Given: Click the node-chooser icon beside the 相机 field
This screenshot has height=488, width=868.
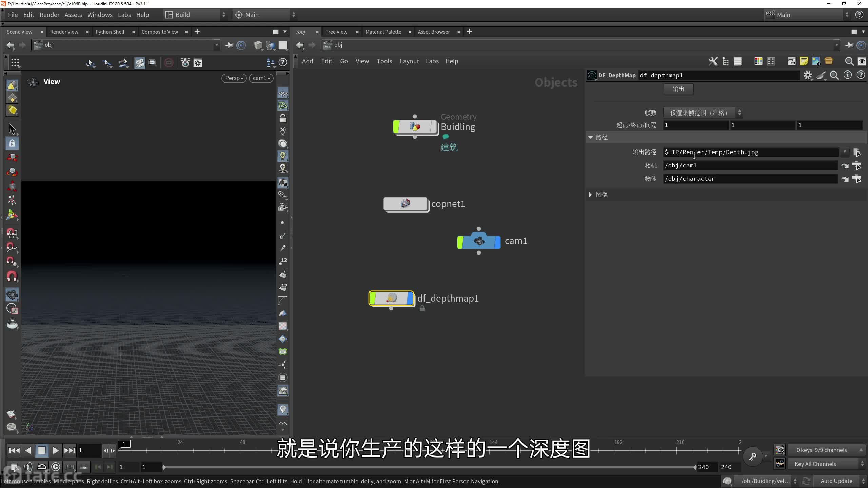Looking at the screenshot, I should (x=857, y=166).
